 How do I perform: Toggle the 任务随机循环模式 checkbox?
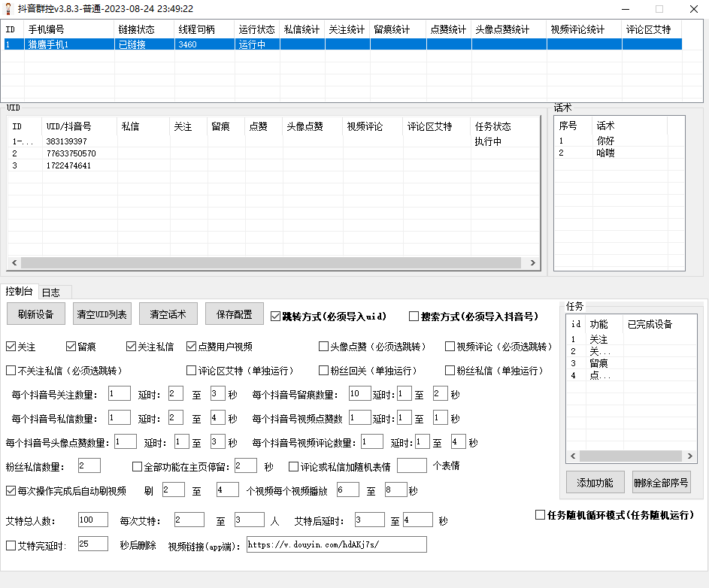[541, 515]
